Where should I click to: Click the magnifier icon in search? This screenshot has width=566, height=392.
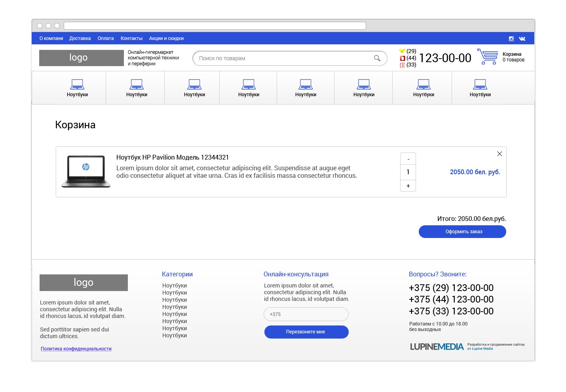pos(377,58)
